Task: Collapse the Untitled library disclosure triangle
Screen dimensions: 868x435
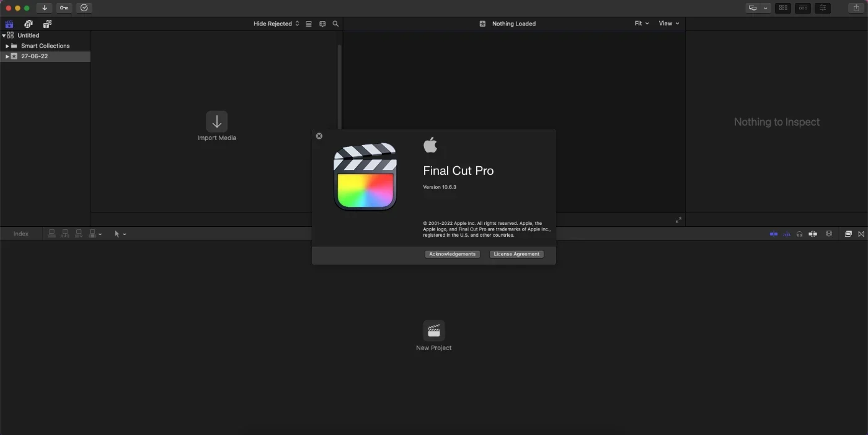Action: point(4,36)
